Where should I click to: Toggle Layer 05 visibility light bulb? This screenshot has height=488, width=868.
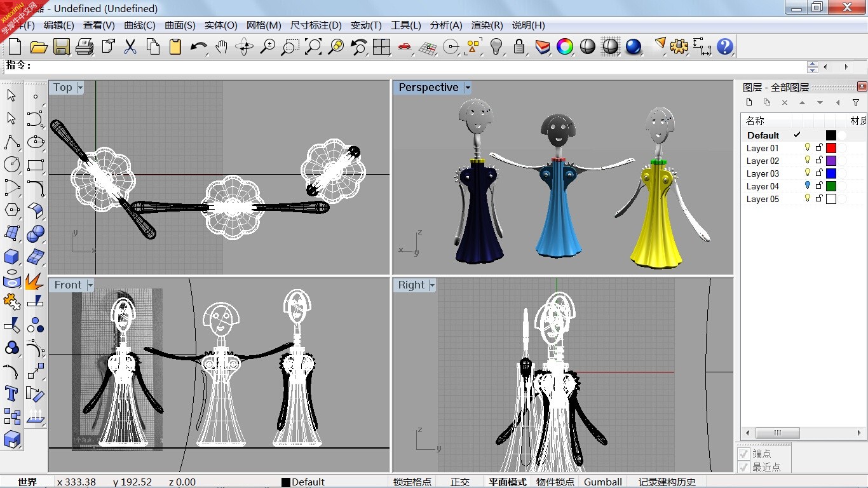pos(808,198)
